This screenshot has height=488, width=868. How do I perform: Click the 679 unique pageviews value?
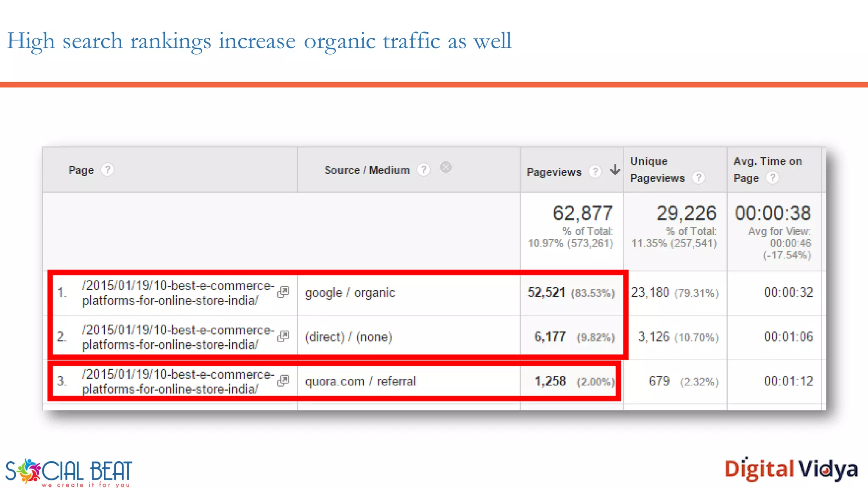pyautogui.click(x=659, y=381)
